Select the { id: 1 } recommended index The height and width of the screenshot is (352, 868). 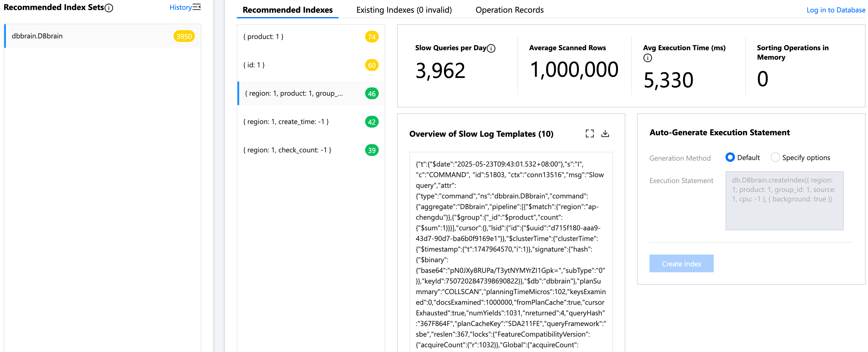click(254, 65)
